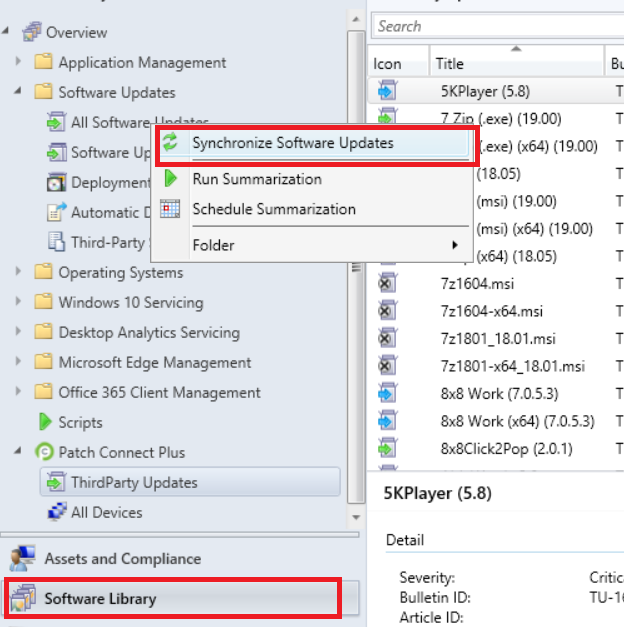Image resolution: width=624 pixels, height=627 pixels.
Task: Click the expired icon beside 7z1801_18.01.msi
Action: point(387,339)
